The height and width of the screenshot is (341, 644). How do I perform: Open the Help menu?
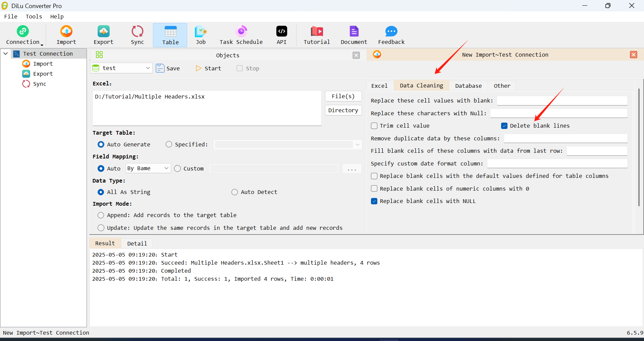[57, 16]
